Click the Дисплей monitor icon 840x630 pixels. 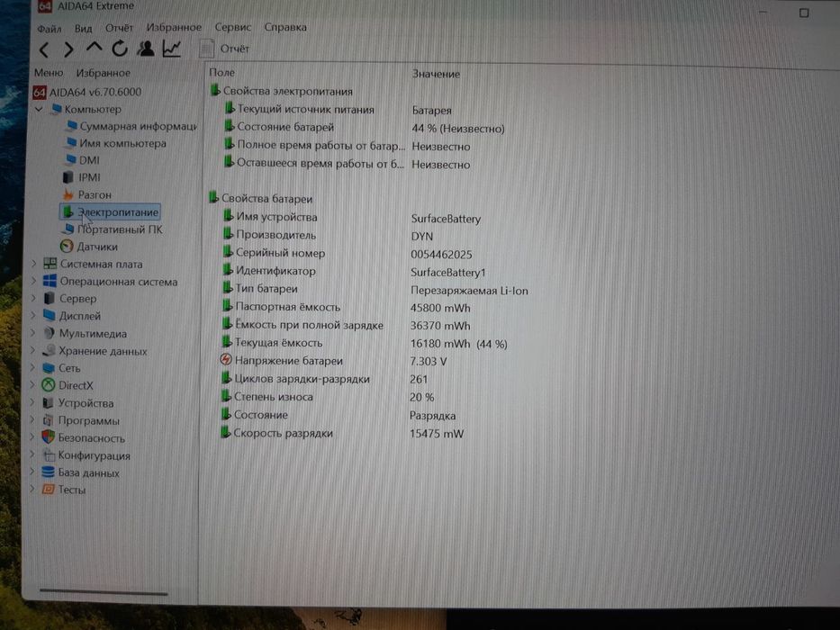pyautogui.click(x=50, y=315)
